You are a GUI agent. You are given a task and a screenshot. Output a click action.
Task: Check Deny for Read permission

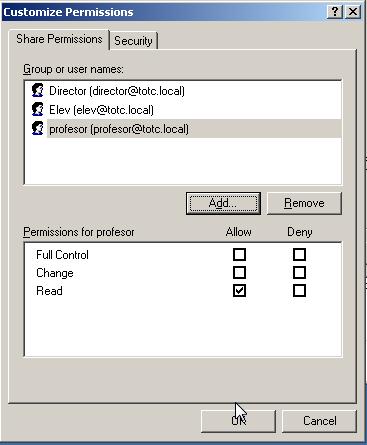[x=299, y=291]
